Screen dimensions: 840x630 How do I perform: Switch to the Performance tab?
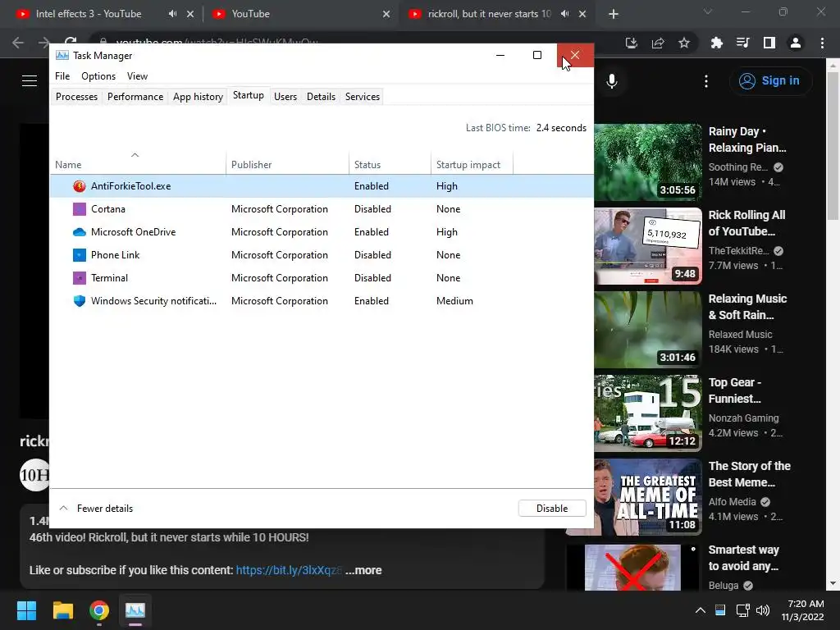tap(135, 97)
